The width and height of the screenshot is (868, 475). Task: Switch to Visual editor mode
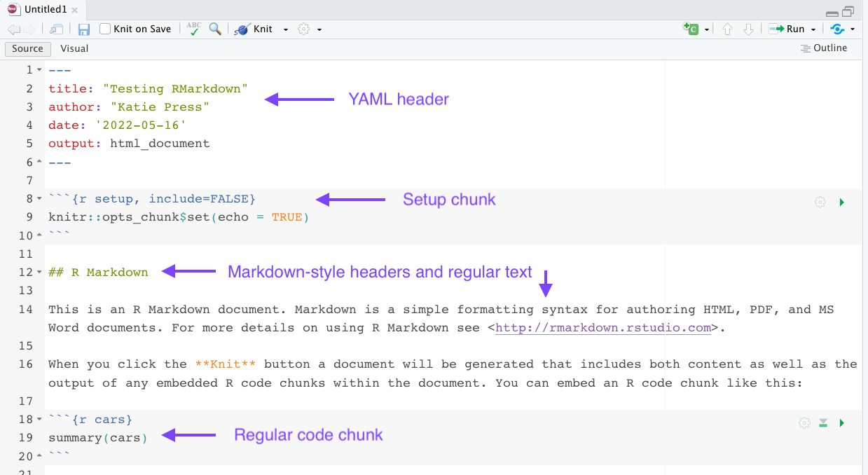[x=74, y=48]
